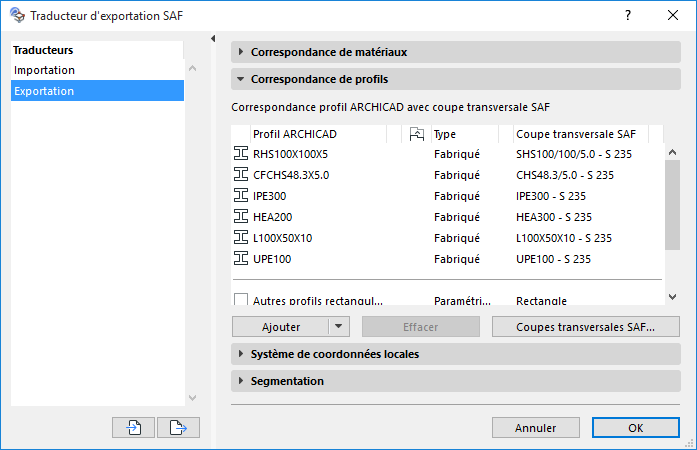This screenshot has width=697, height=450.
Task: Click the Effacer button
Action: 421,327
